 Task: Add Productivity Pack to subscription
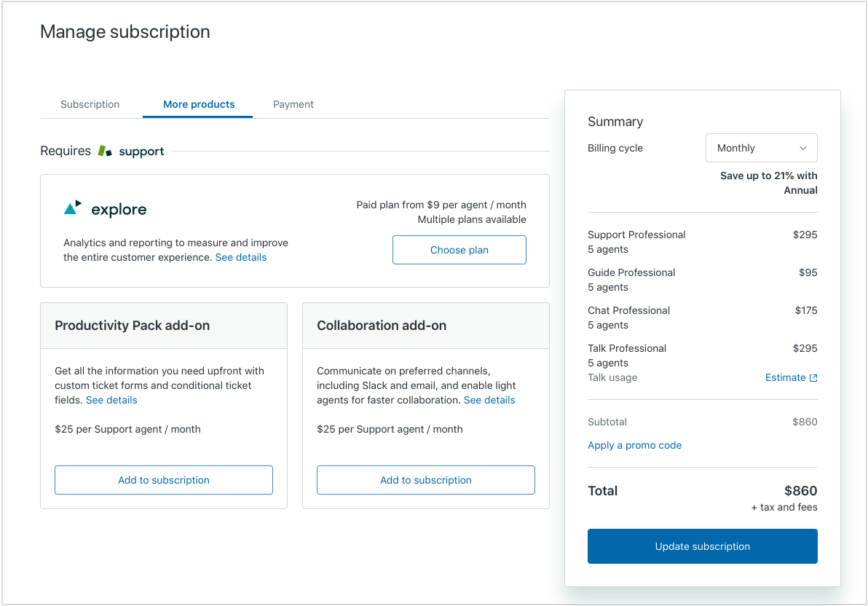click(x=163, y=480)
